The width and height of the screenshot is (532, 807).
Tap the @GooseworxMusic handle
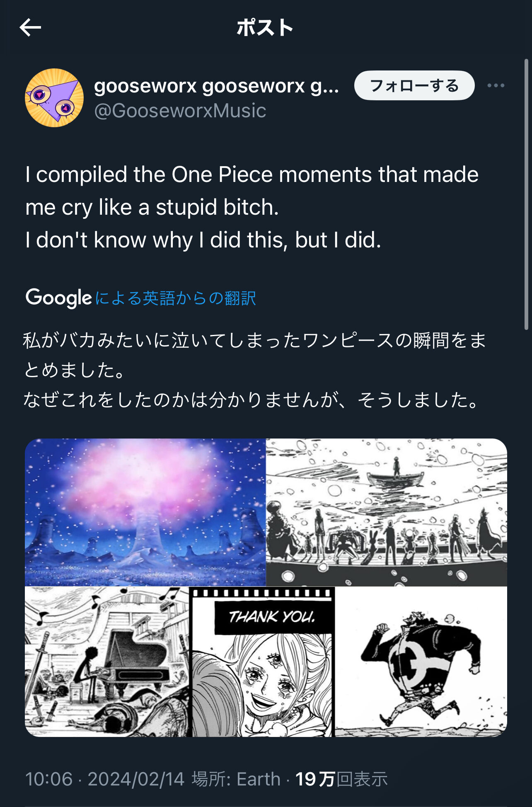(x=180, y=111)
